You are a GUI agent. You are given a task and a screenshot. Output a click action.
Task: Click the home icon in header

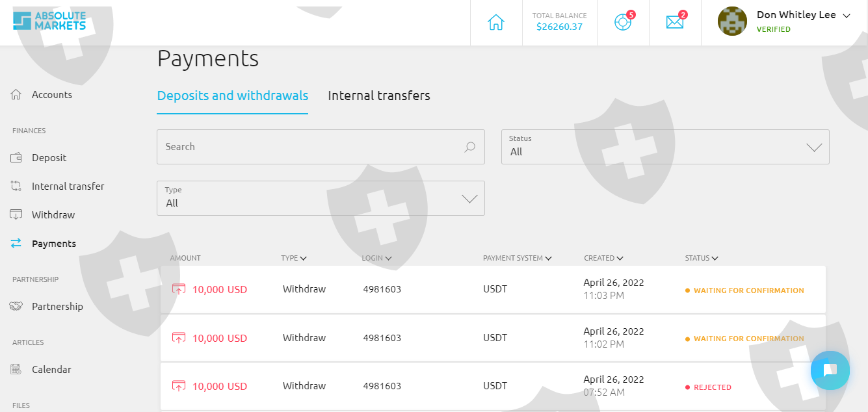(x=496, y=22)
